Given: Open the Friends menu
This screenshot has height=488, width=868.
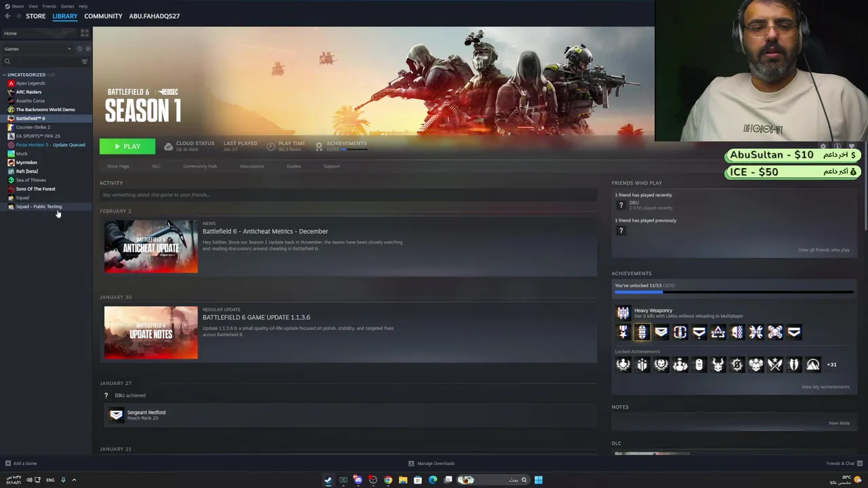Looking at the screenshot, I should (x=49, y=6).
